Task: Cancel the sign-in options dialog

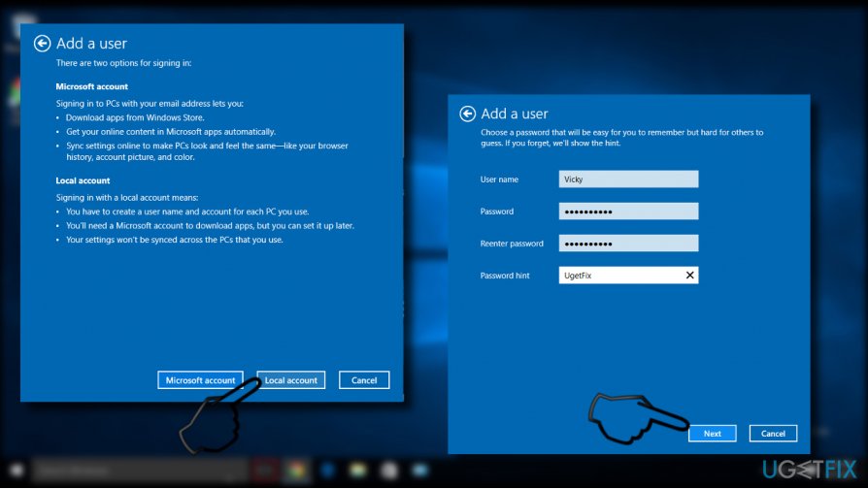Action: tap(364, 380)
